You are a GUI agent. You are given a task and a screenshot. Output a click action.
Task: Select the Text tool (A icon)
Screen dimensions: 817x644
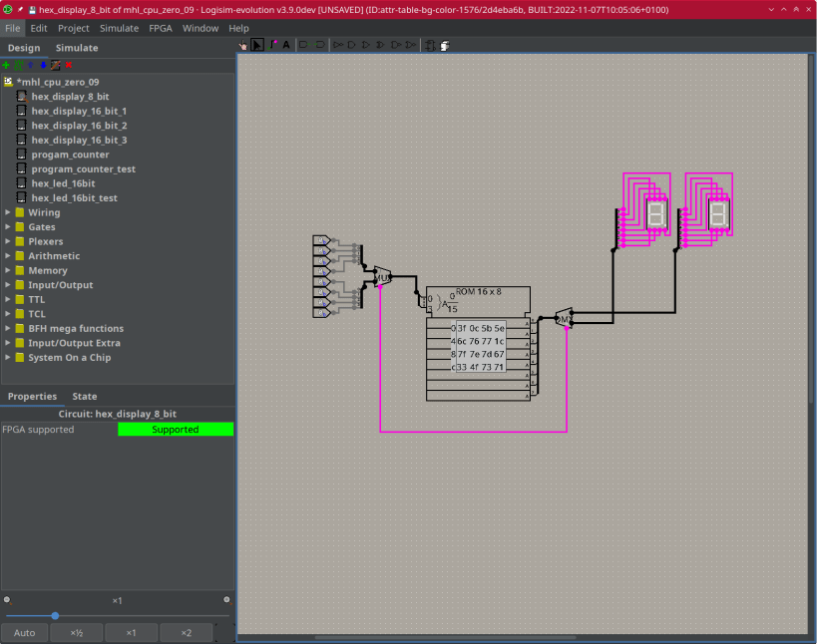point(287,45)
